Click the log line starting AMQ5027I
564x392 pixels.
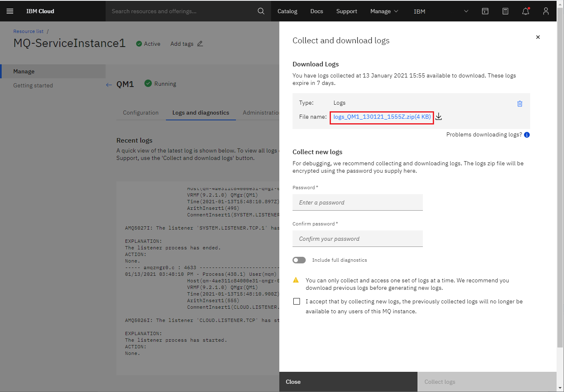click(202, 228)
